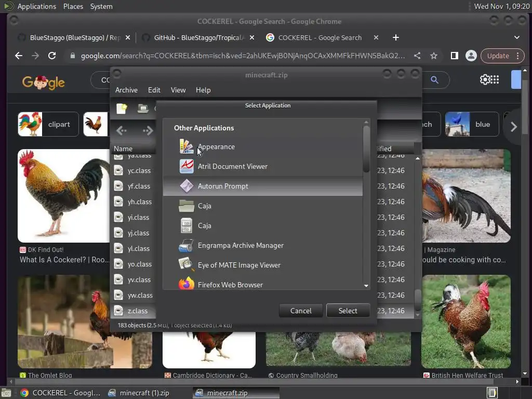Open Chrome side panel icon
Image resolution: width=532 pixels, height=399 pixels.
click(454, 56)
